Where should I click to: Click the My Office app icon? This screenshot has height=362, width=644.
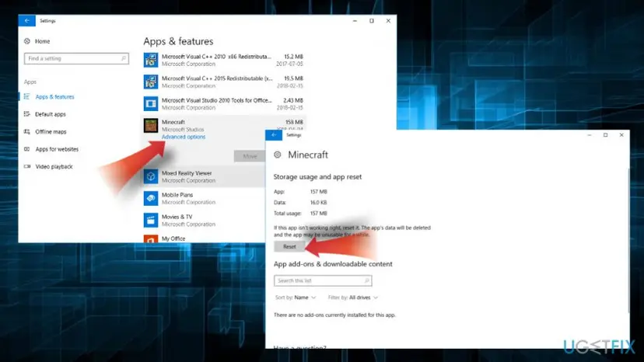pos(151,238)
